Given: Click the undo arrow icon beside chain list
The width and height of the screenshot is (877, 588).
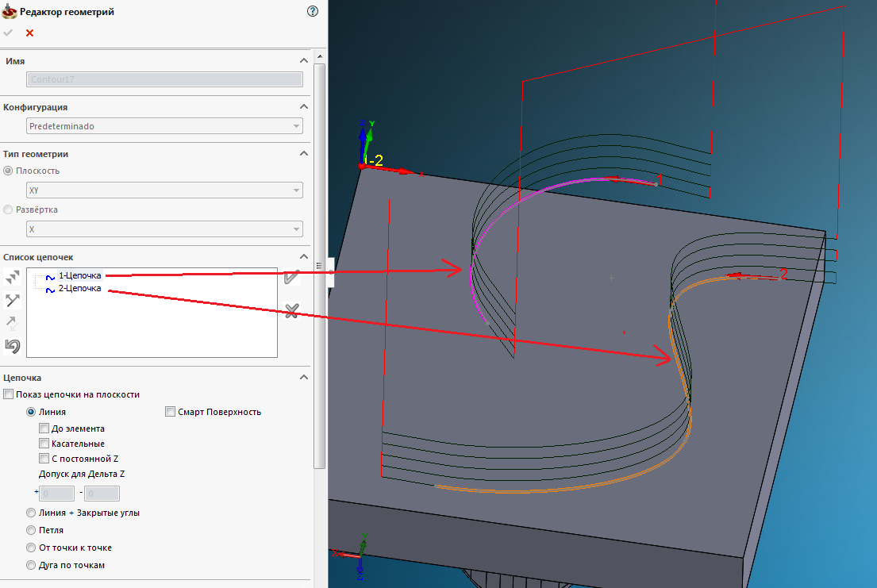Looking at the screenshot, I should (x=12, y=345).
